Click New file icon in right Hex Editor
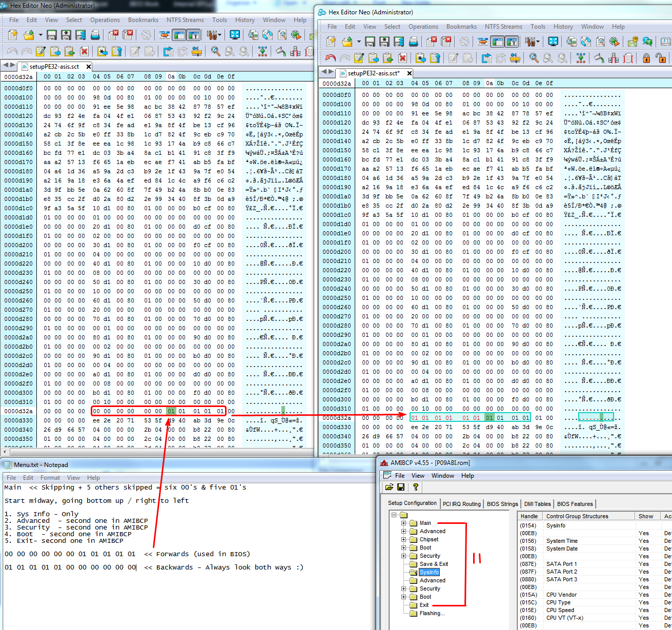Viewport: 672px width, 630px height. coord(331,42)
